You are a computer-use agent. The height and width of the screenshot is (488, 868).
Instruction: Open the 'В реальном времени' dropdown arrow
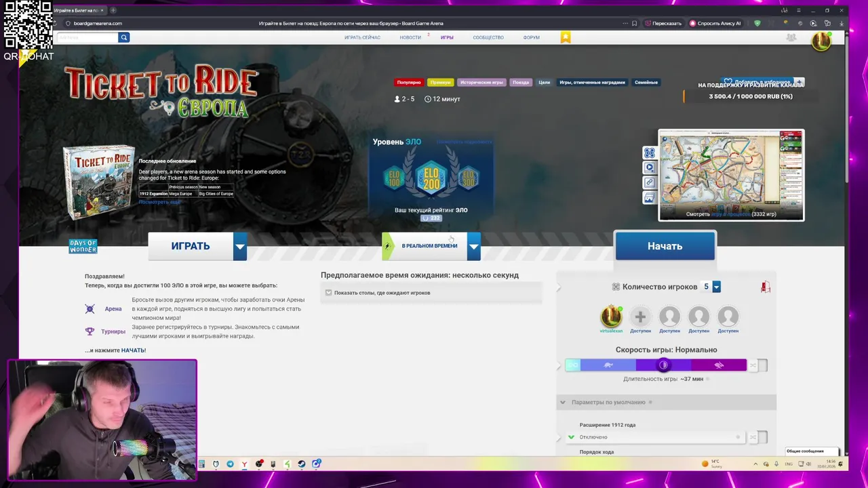(x=474, y=246)
